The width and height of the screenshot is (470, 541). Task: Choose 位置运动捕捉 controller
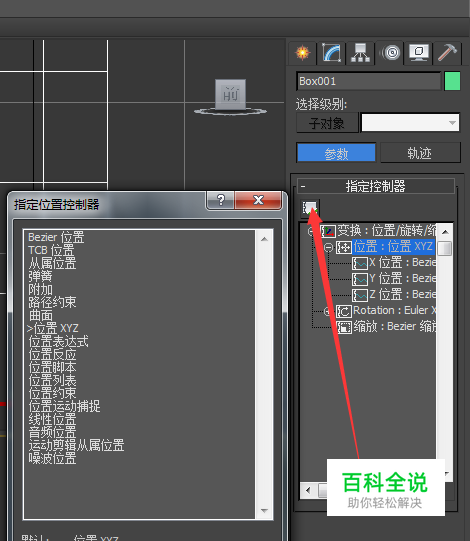(x=64, y=406)
